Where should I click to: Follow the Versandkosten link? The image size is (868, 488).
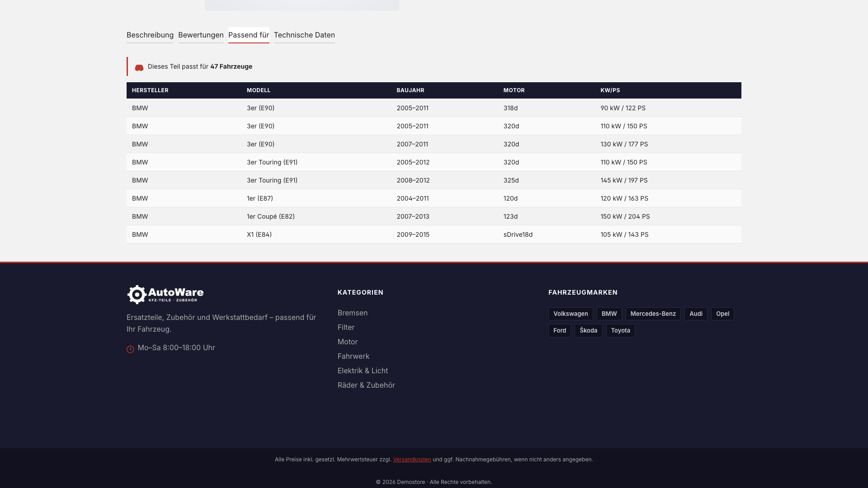pos(412,460)
